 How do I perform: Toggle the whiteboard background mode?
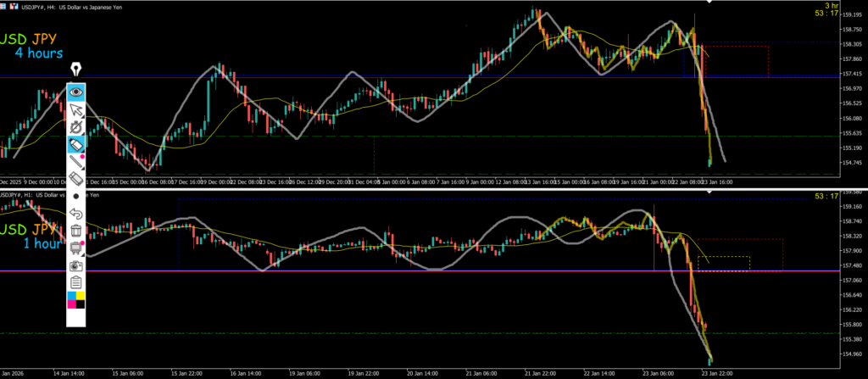[76, 248]
